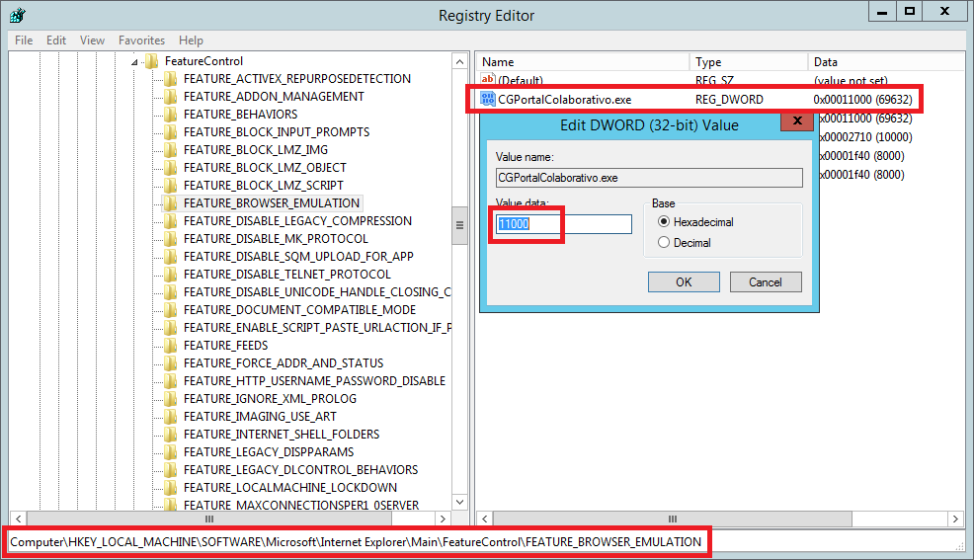Click folder icon beside FEATURE_BEHAVIORS
The height and width of the screenshot is (560, 974).
point(170,115)
